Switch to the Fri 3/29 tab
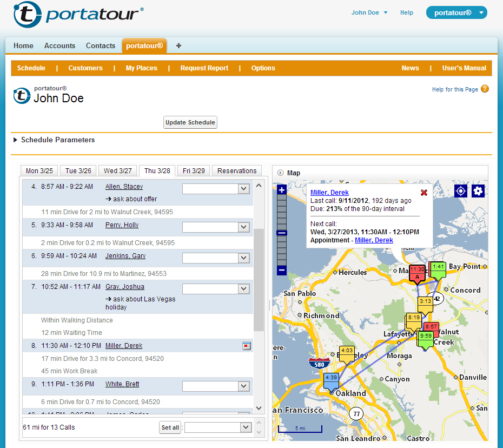The height and width of the screenshot is (448, 503). [x=194, y=171]
